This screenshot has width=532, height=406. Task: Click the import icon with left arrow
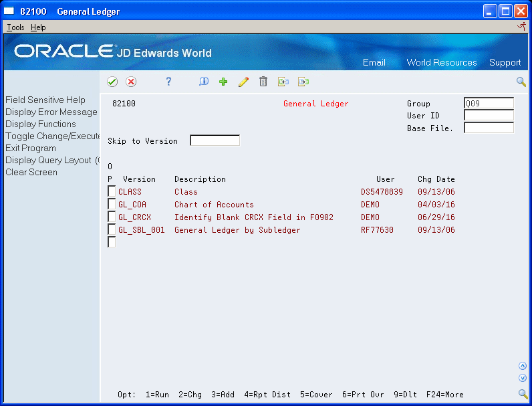point(283,82)
